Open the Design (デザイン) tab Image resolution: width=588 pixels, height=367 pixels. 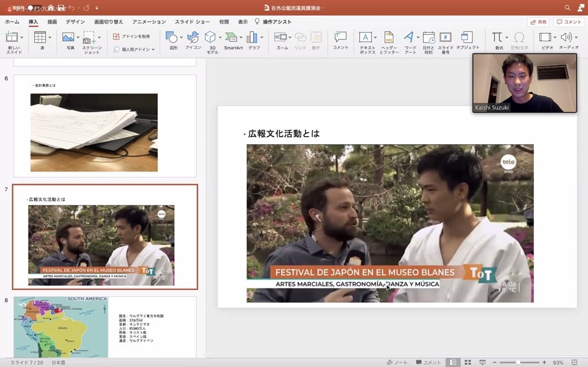(x=75, y=22)
